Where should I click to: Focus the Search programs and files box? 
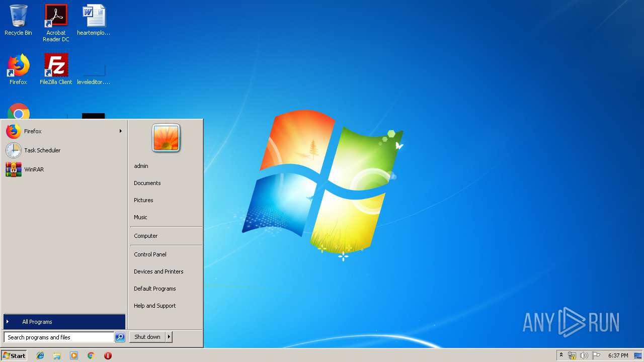pos(59,337)
